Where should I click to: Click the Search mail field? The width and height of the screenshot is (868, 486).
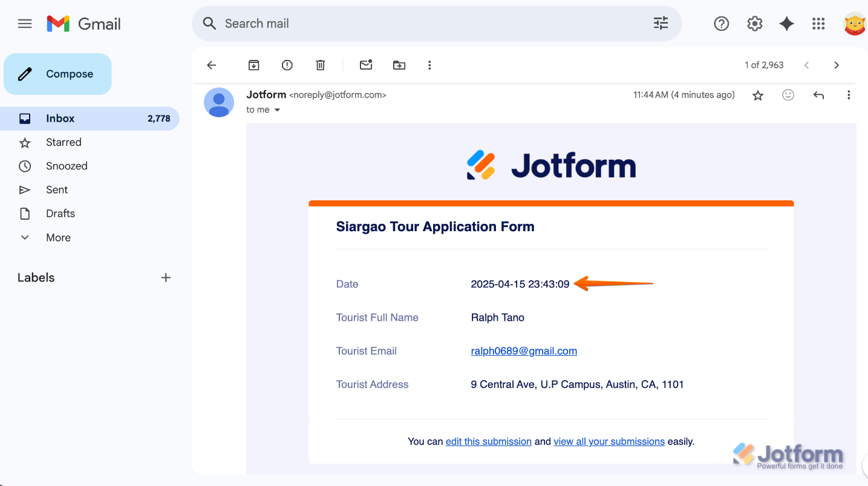[x=423, y=24]
